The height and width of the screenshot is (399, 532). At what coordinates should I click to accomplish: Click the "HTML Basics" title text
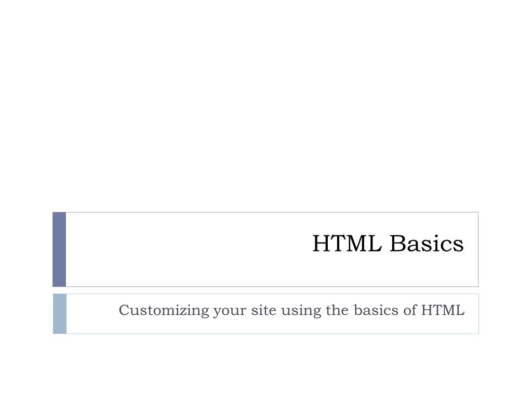pyautogui.click(x=388, y=243)
